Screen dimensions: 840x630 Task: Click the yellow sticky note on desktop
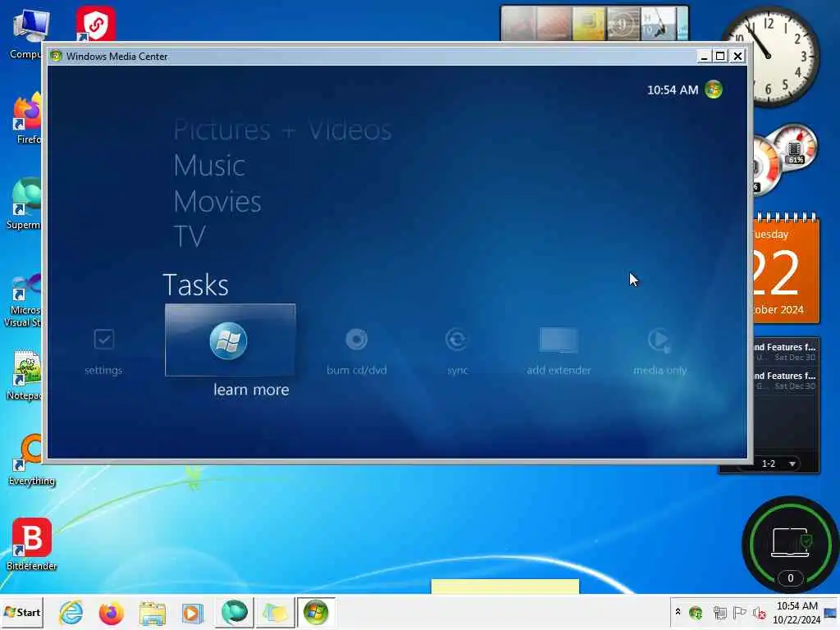[x=504, y=586]
